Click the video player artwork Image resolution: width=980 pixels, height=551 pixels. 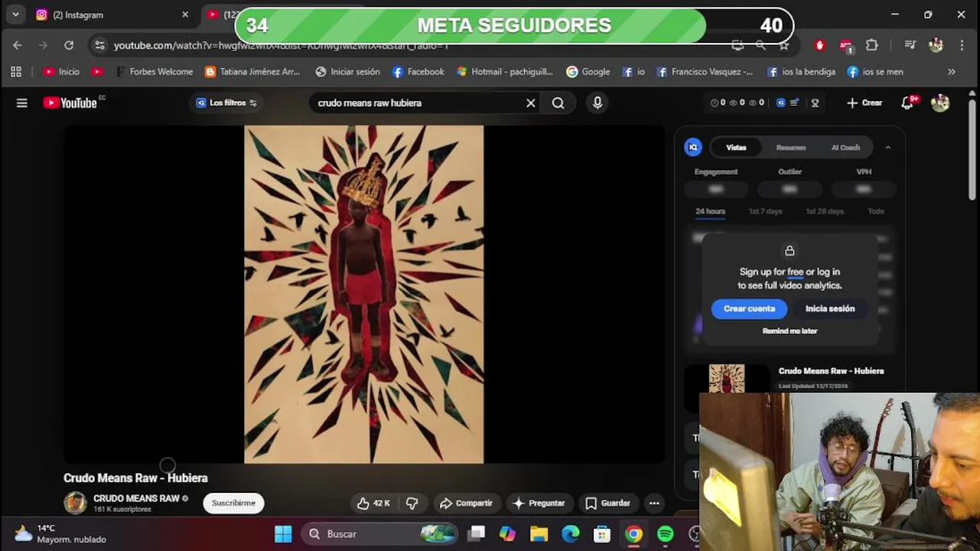363,295
